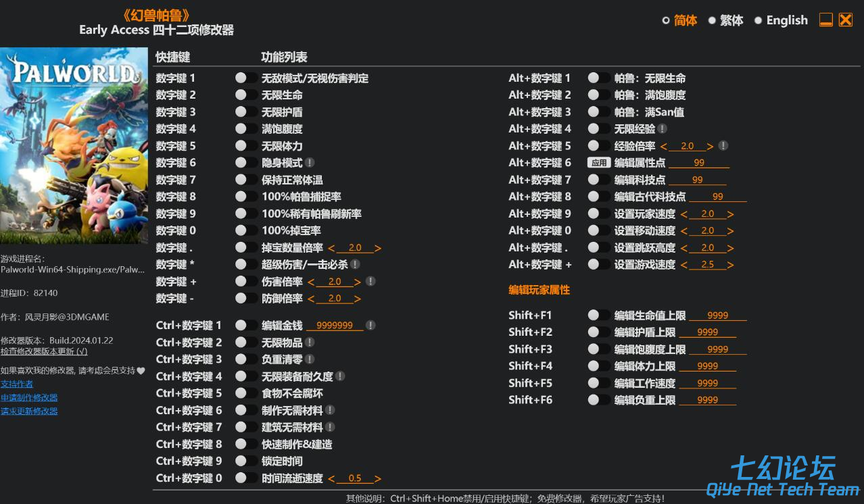864x504 pixels.
Task: Click the Palworld cover art thumbnail
Action: [x=74, y=145]
